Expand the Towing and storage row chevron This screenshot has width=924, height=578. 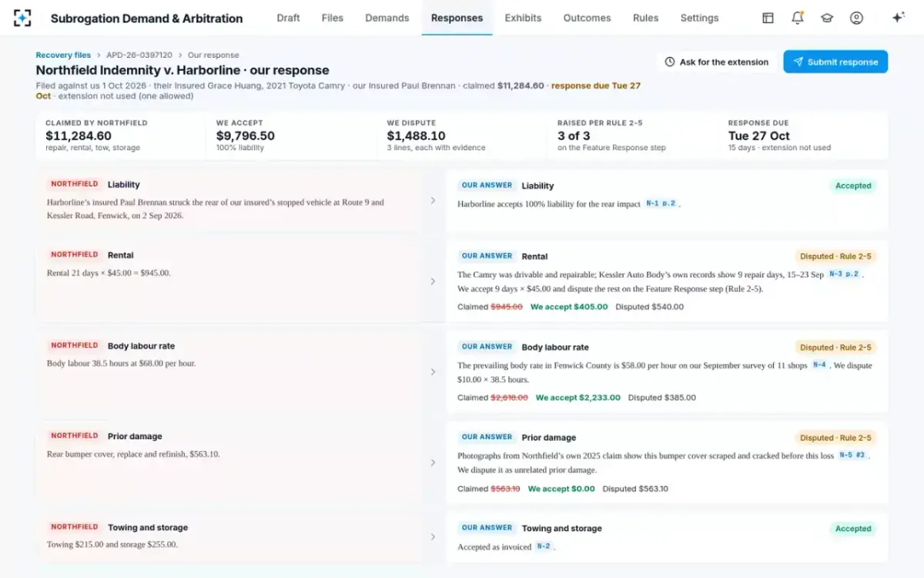(433, 536)
